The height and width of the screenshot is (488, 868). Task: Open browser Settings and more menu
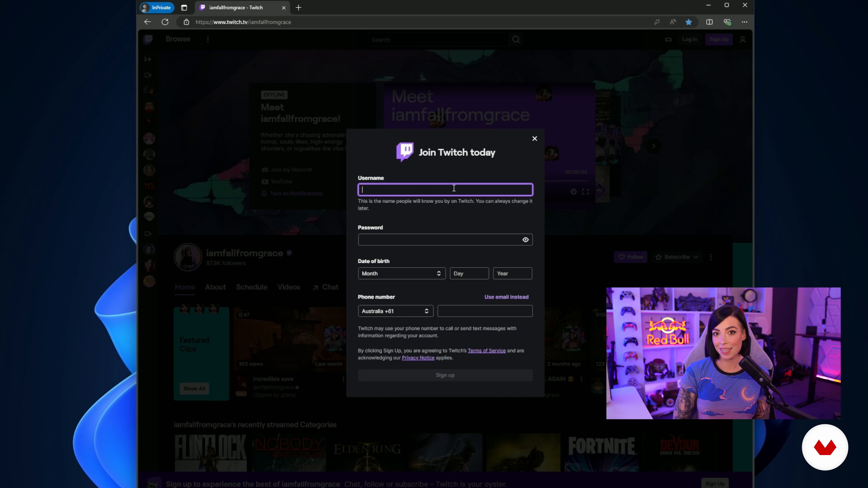click(x=744, y=22)
